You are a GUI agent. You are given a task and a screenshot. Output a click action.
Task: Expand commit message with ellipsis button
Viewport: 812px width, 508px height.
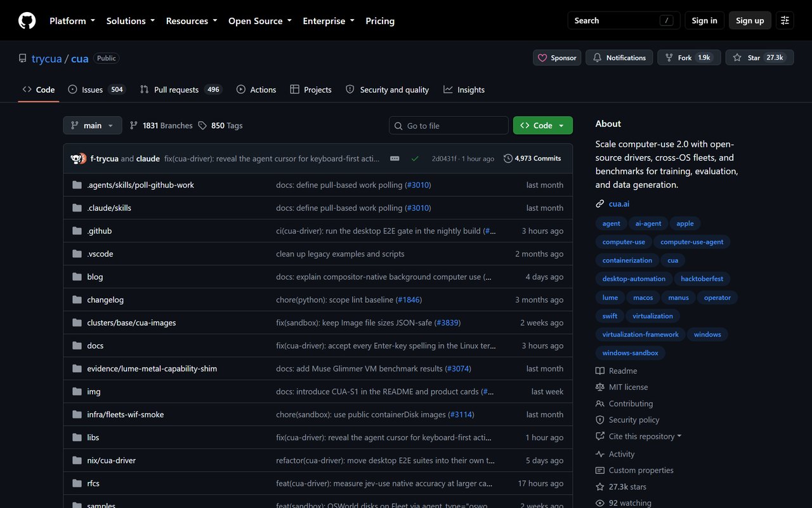point(395,158)
